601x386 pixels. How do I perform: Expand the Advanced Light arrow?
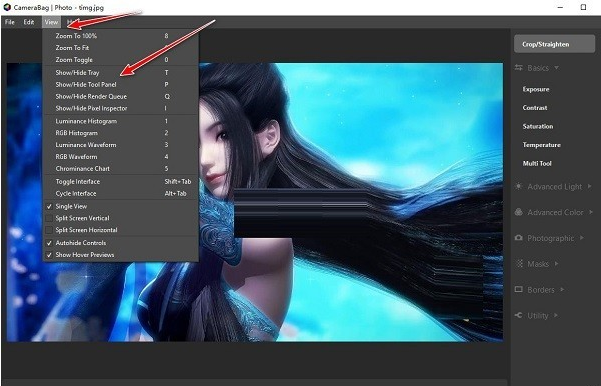[x=590, y=186]
